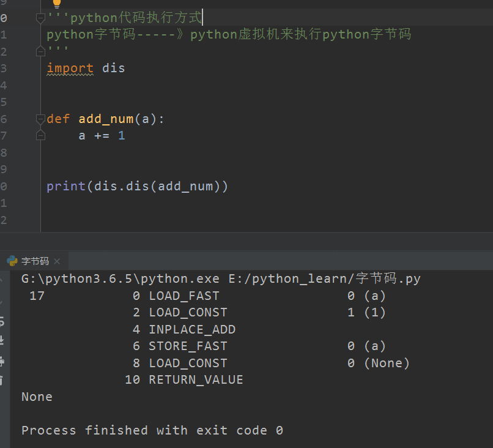The height and width of the screenshot is (448, 493).
Task: Click the number 1 in 'a += 1'
Action: [121, 136]
